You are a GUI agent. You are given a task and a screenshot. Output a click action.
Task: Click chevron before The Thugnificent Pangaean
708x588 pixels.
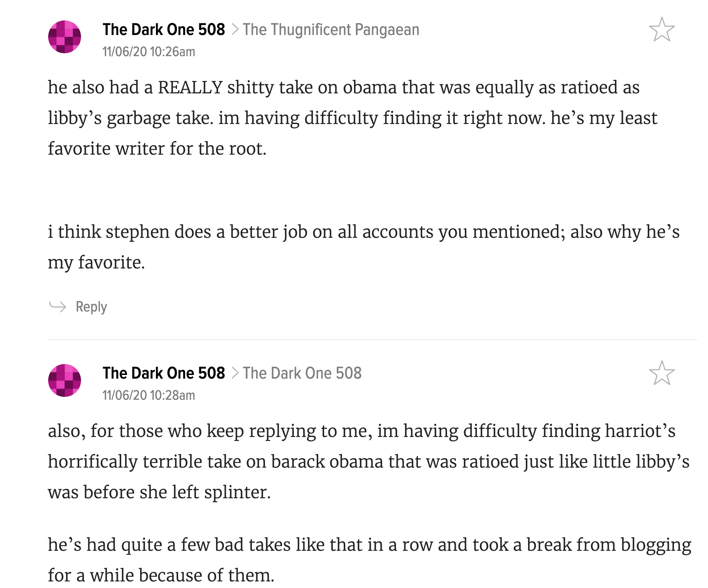235,30
